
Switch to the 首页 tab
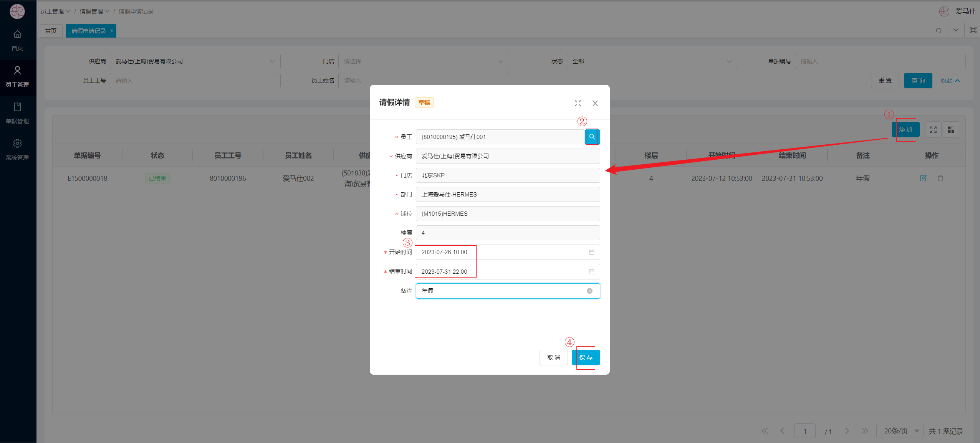[x=51, y=31]
